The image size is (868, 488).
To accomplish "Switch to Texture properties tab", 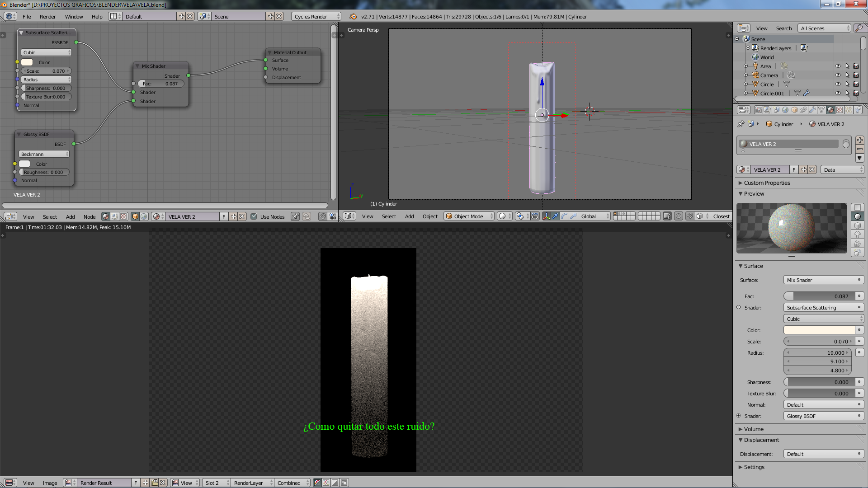I will 840,110.
